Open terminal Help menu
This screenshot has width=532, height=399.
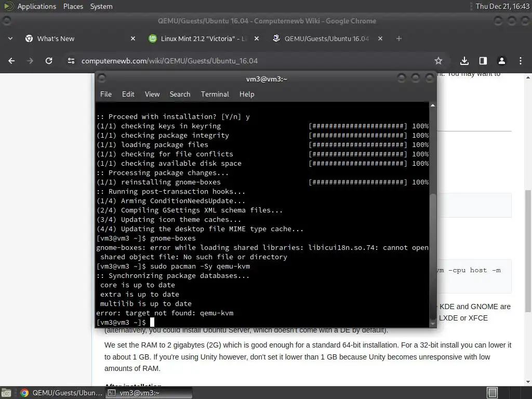pyautogui.click(x=247, y=95)
